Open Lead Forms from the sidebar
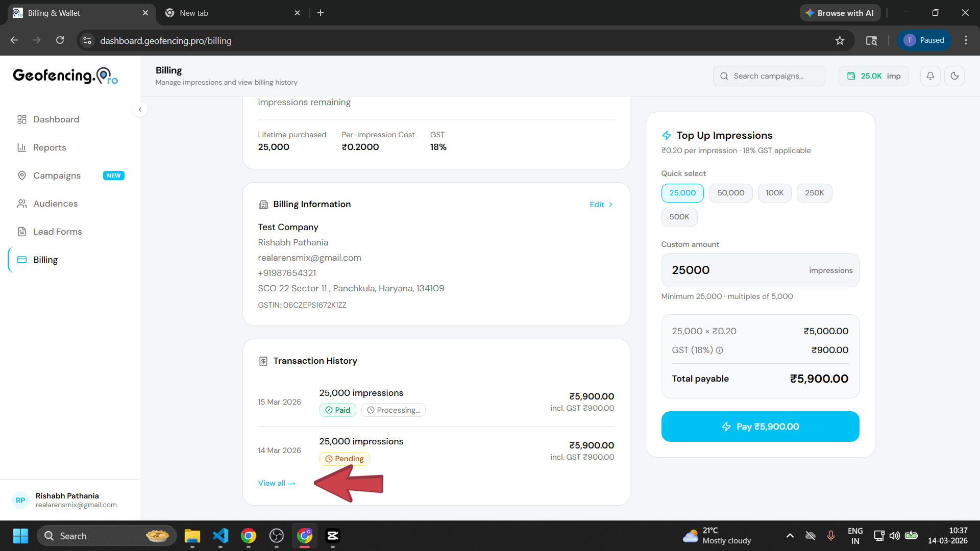This screenshot has height=551, width=980. coord(57,232)
